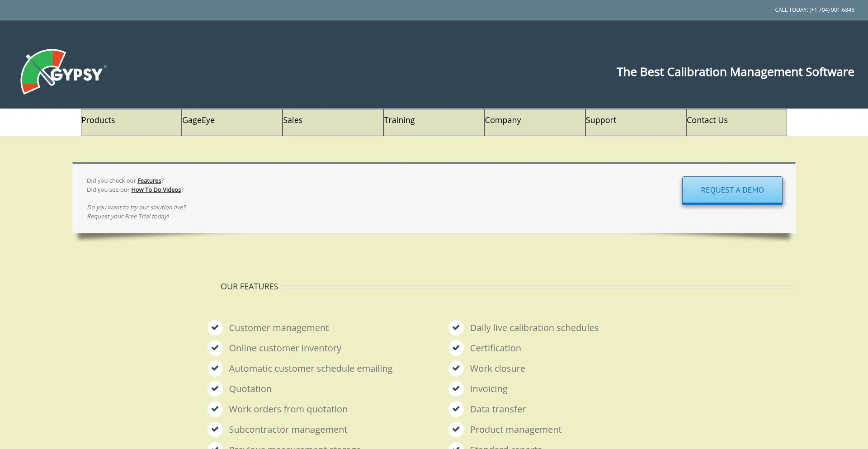Open the How To Do Videos link
Image resolution: width=868 pixels, height=449 pixels.
[x=156, y=190]
